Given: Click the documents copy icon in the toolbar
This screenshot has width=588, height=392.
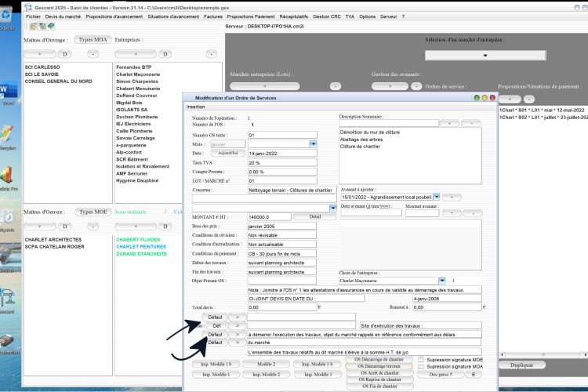Looking at the screenshot, I should tap(42, 26).
